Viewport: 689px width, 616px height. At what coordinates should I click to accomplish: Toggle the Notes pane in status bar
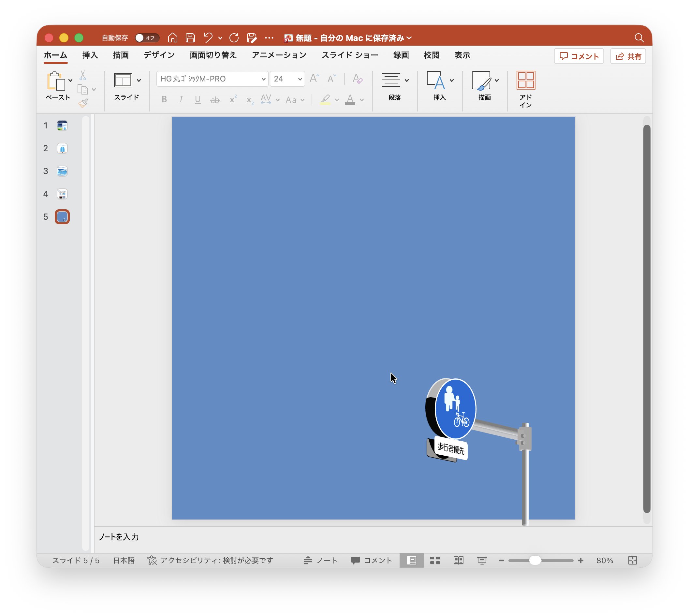[320, 560]
